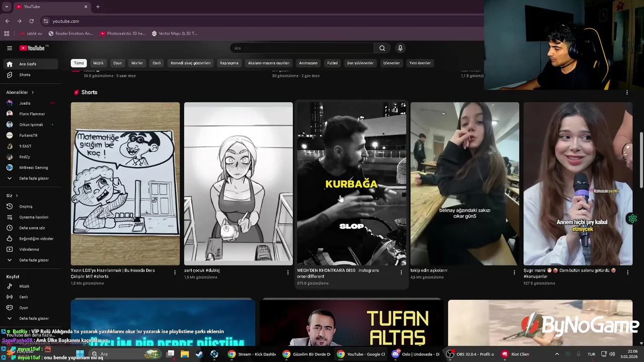Image resolution: width=644 pixels, height=362 pixels.
Task: Select the Rap yapma filter chip
Action: [229, 63]
